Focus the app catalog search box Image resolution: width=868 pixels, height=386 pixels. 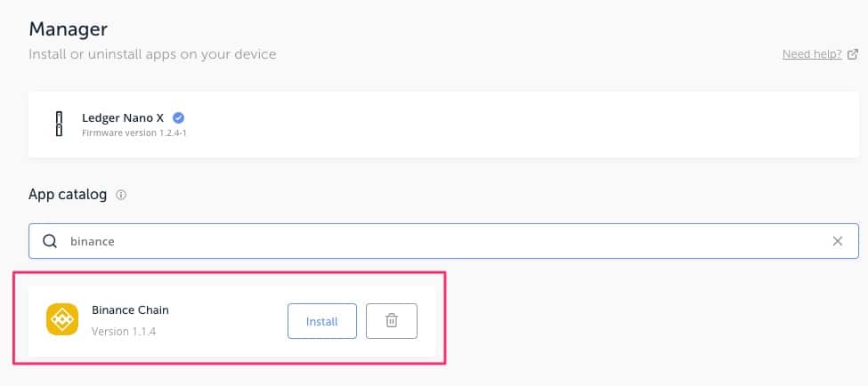pyautogui.click(x=445, y=241)
